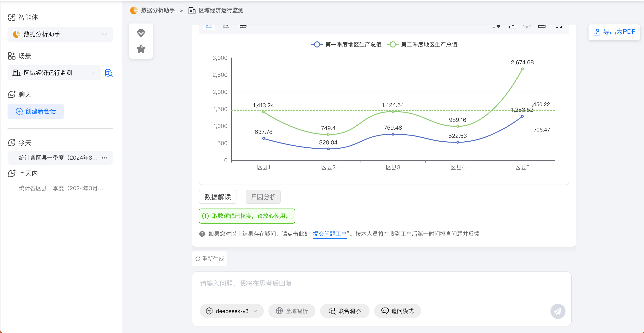The height and width of the screenshot is (333, 644).
Task: Open the deepseek-v3 model selector
Action: click(x=232, y=311)
